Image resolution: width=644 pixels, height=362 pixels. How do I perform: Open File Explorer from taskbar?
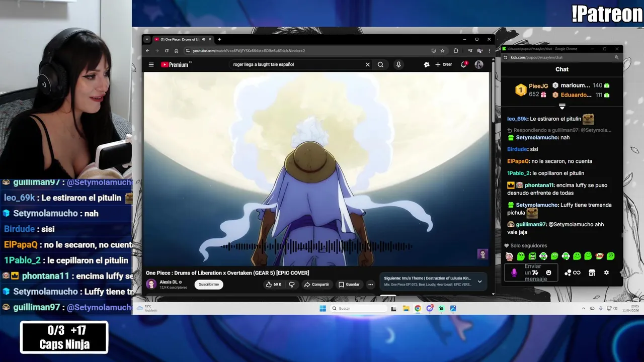coord(406,308)
